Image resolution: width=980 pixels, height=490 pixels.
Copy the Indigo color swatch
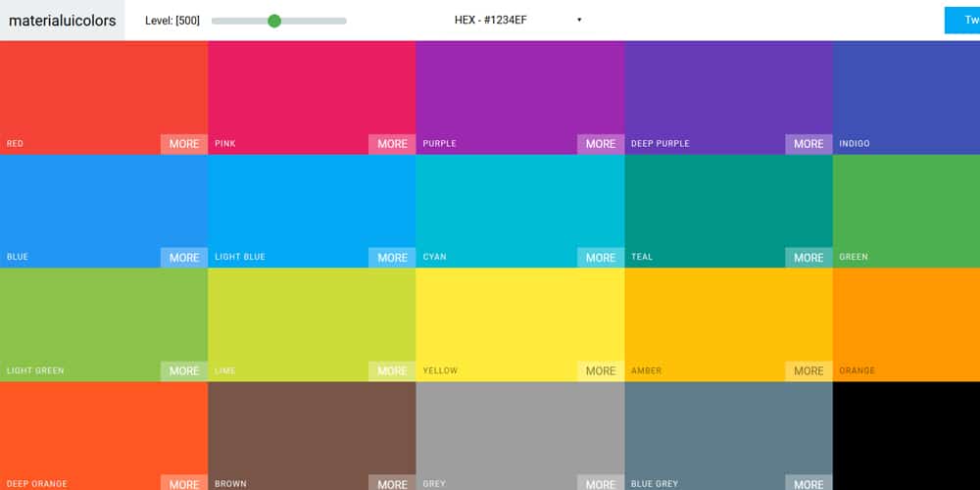coord(906,97)
